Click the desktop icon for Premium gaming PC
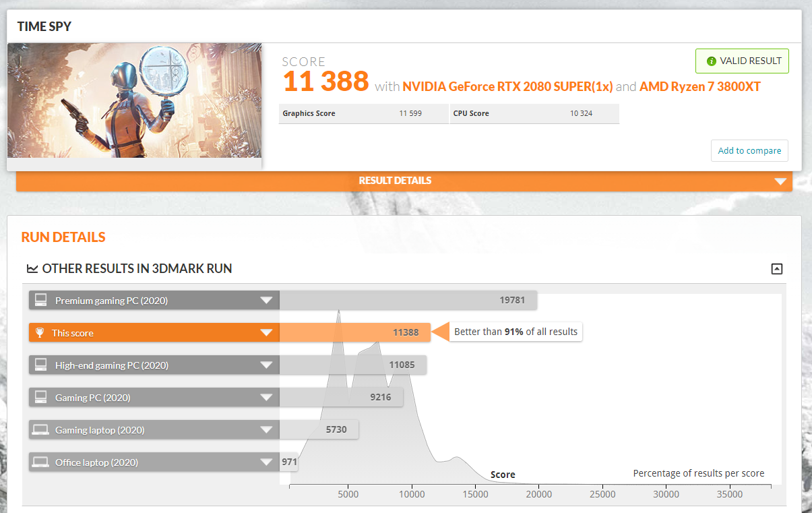The image size is (812, 513). (40, 301)
